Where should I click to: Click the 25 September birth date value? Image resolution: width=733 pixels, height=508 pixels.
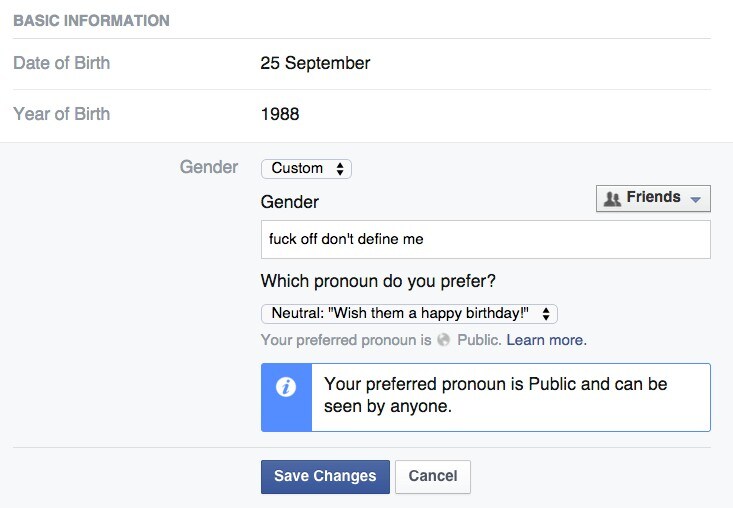pos(315,63)
